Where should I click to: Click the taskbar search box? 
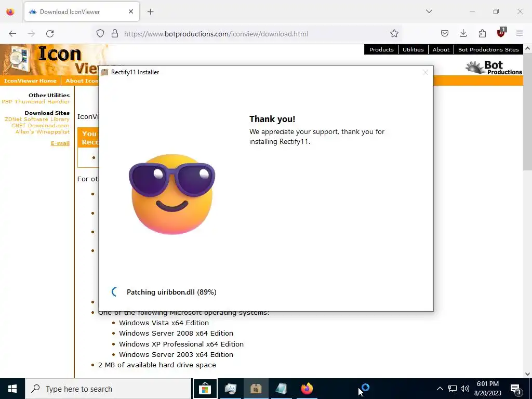pos(108,389)
